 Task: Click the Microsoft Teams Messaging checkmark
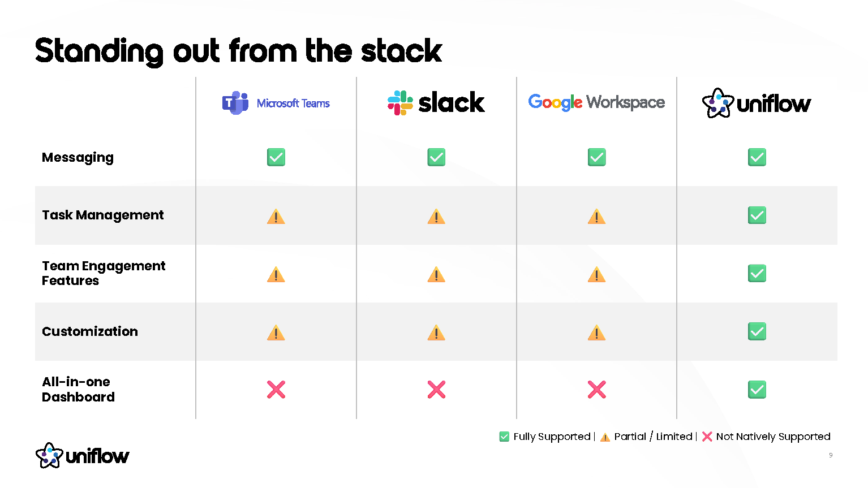pyautogui.click(x=276, y=157)
